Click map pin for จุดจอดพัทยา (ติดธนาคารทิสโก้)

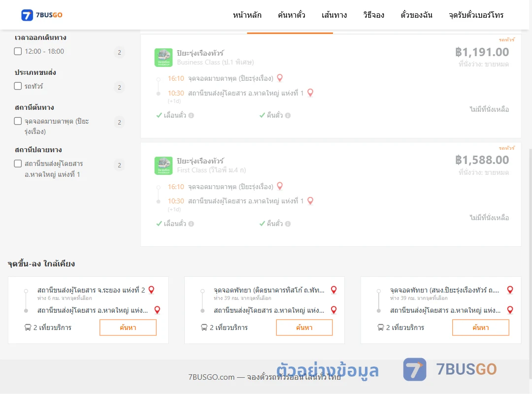click(x=334, y=290)
